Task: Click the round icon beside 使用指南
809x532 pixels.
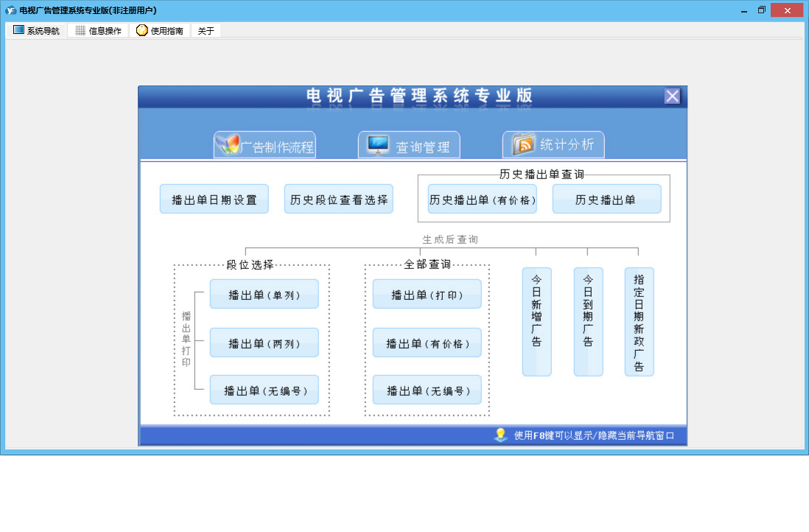Action: pos(142,30)
